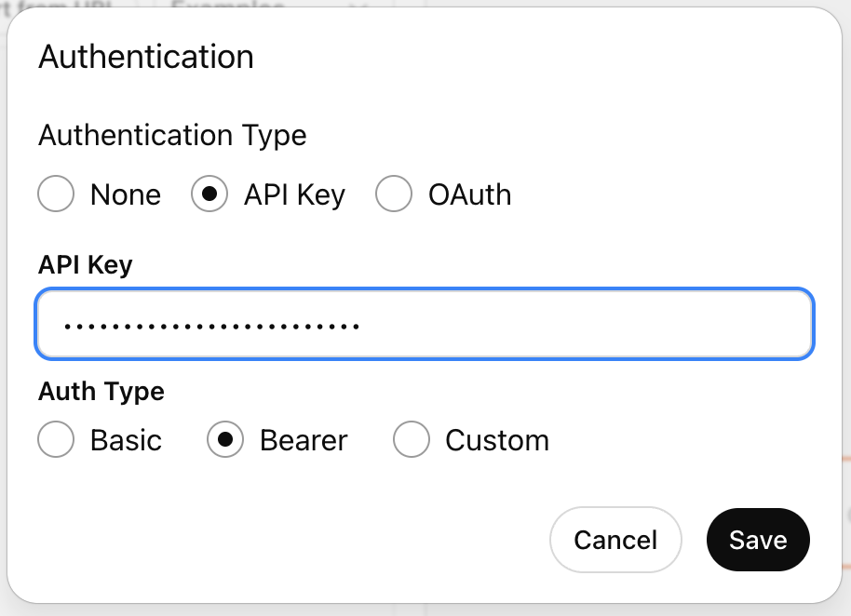Click the OAuth label text
This screenshot has height=616, width=851.
pyautogui.click(x=469, y=194)
